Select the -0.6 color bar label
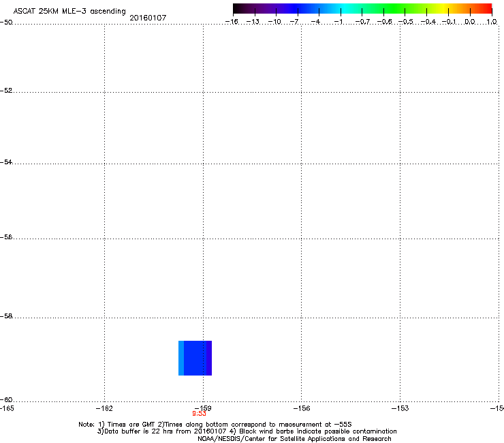Viewport: 504px width, 443px height. (x=384, y=22)
